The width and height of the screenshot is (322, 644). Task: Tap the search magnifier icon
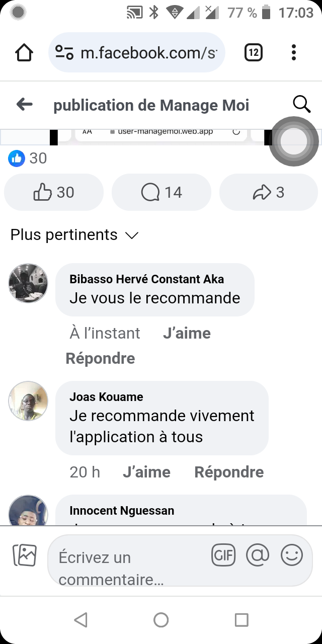tap(301, 104)
